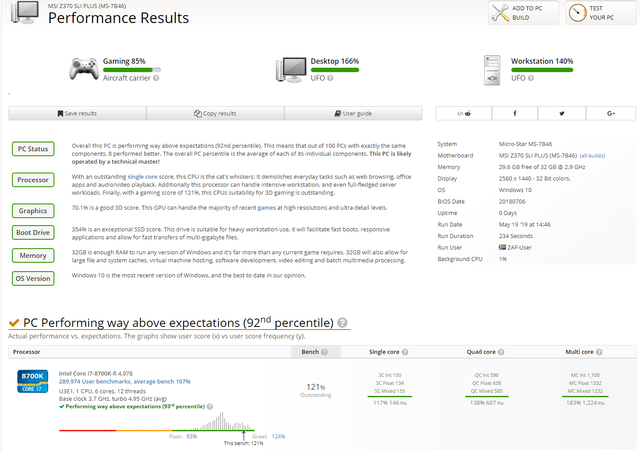Click help icon next to Bench

[x=324, y=352]
